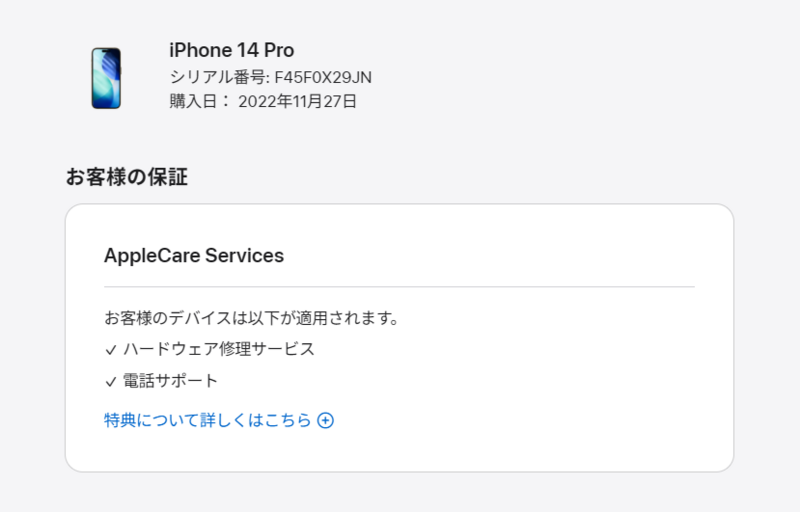Click the word Pro in the device name
This screenshot has height=512, width=800.
pos(279,50)
